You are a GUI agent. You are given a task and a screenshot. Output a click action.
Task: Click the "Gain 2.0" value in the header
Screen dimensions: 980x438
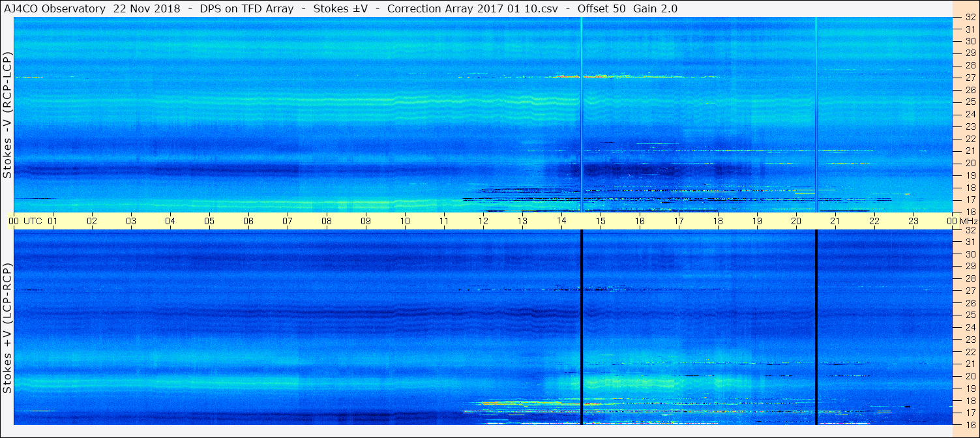(654, 8)
